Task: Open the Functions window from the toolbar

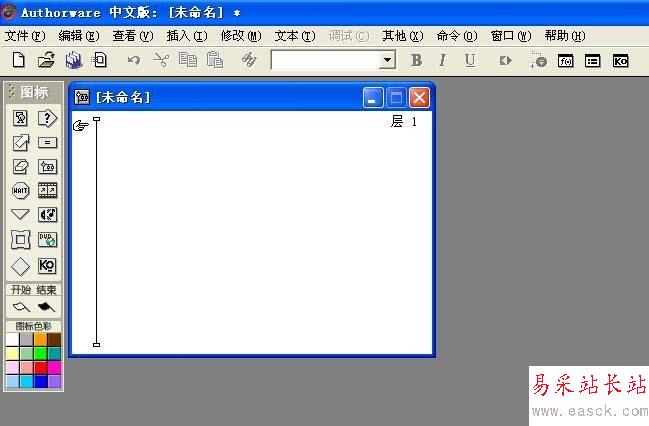Action: click(565, 61)
